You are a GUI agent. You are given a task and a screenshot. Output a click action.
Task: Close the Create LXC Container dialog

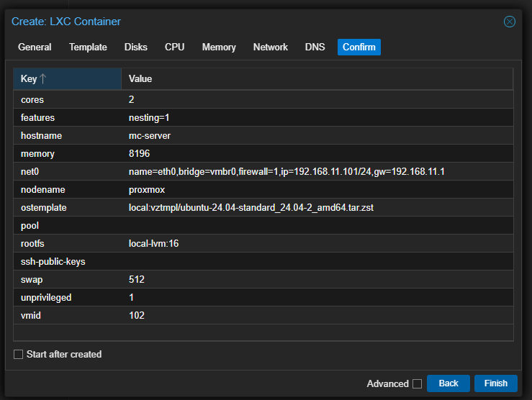tap(509, 22)
